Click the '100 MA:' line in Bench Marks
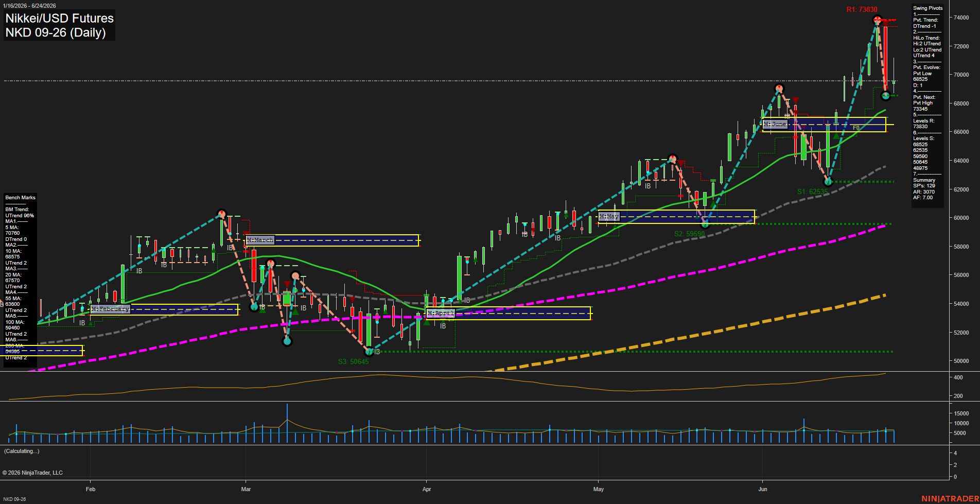This screenshot has height=504, width=980. point(15,322)
